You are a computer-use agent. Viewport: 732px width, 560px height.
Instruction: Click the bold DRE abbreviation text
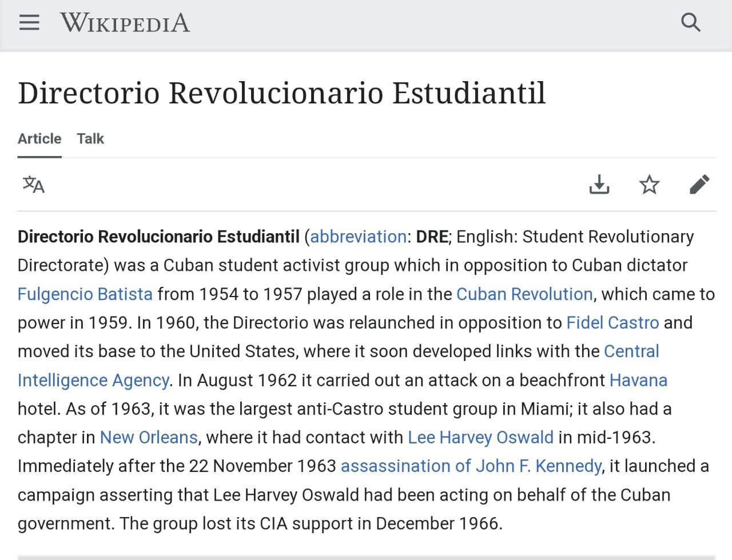[x=432, y=237]
